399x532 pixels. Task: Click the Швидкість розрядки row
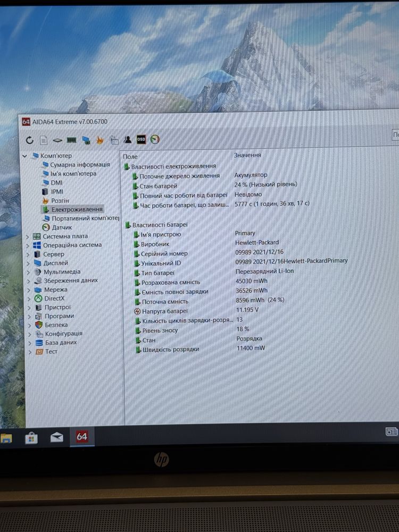click(201, 349)
